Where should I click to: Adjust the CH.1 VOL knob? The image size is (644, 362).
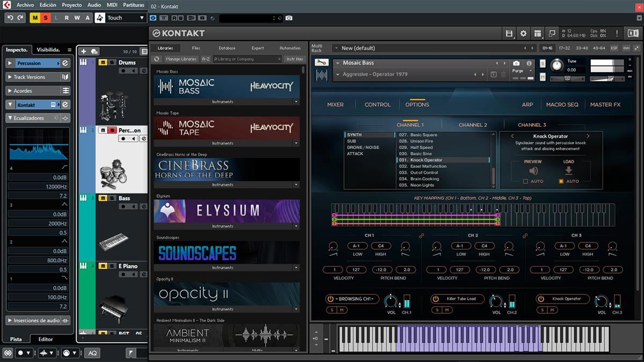[x=390, y=301]
